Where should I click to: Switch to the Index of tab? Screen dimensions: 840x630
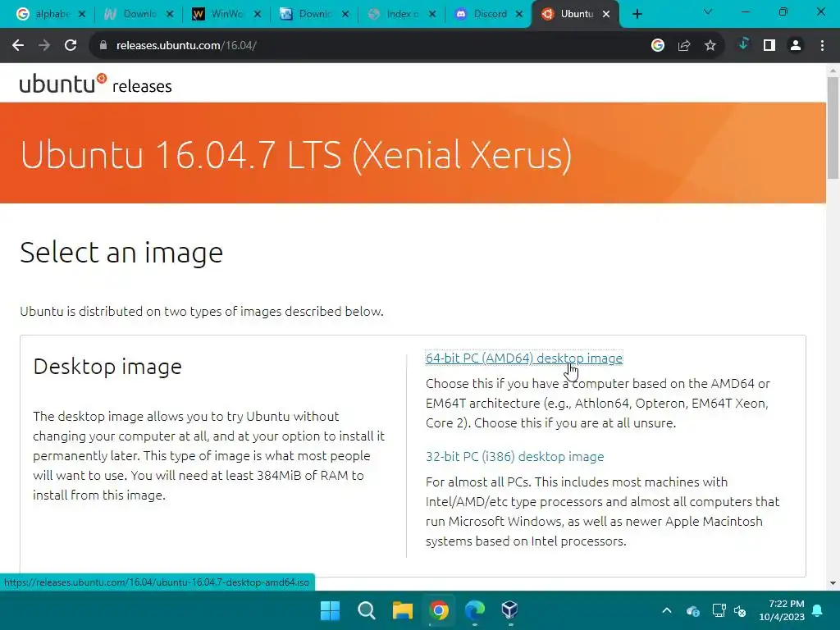(402, 14)
